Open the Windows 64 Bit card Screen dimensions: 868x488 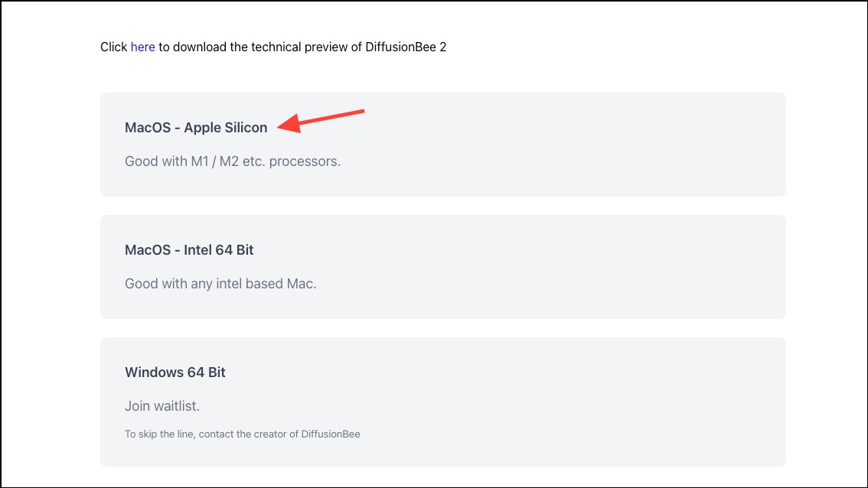(443, 402)
